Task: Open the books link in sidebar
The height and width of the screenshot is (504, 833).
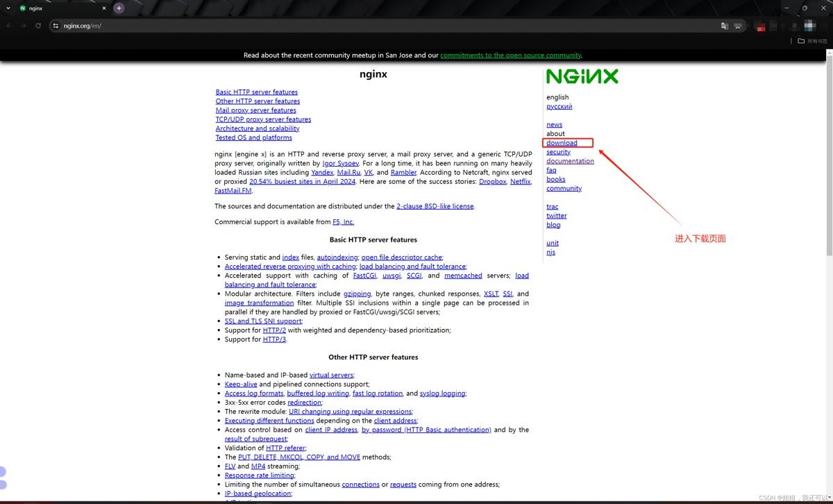Action: (555, 179)
